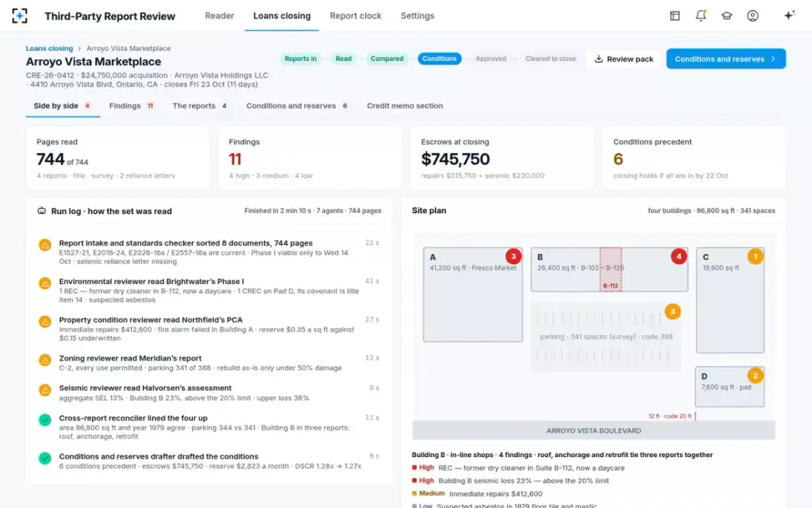The height and width of the screenshot is (508, 812).
Task: Select the Side by side tab
Action: click(x=62, y=106)
